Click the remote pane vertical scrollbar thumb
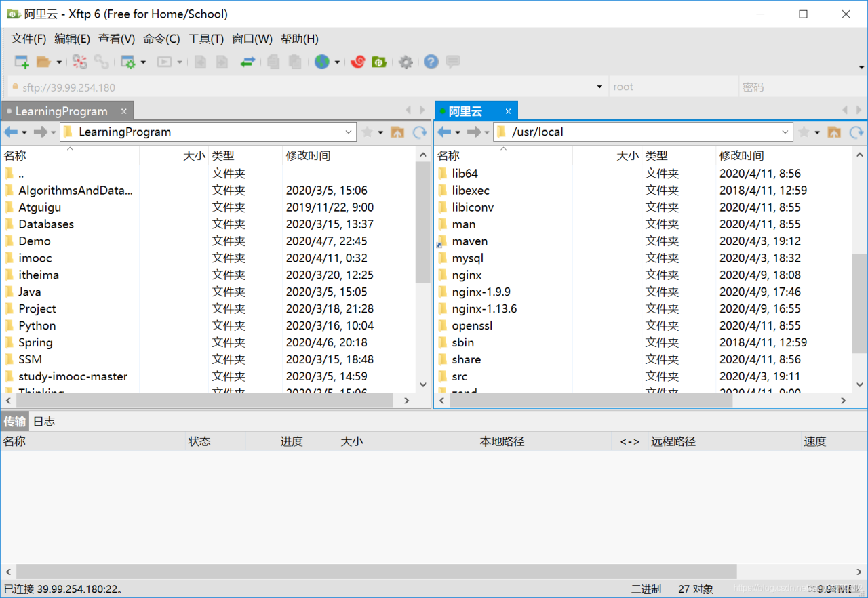Viewport: 868px width, 598px height. (x=859, y=302)
